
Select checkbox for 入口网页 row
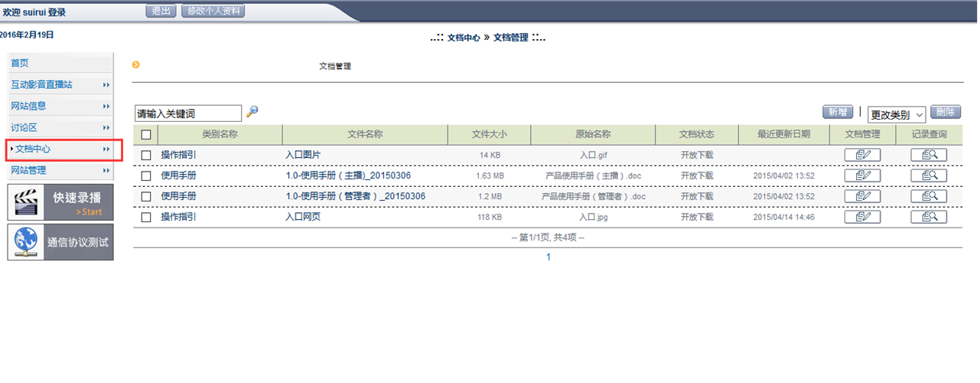coord(146,218)
